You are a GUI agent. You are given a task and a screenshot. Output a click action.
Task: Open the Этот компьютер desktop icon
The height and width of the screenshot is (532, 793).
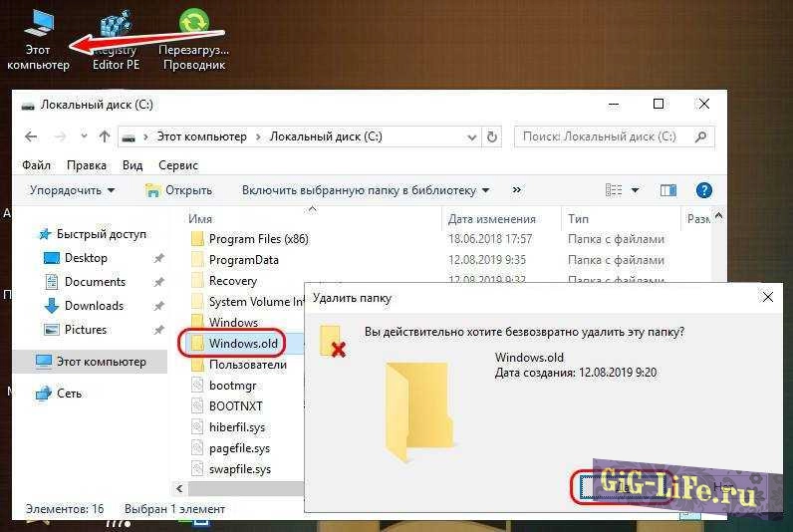[39, 40]
